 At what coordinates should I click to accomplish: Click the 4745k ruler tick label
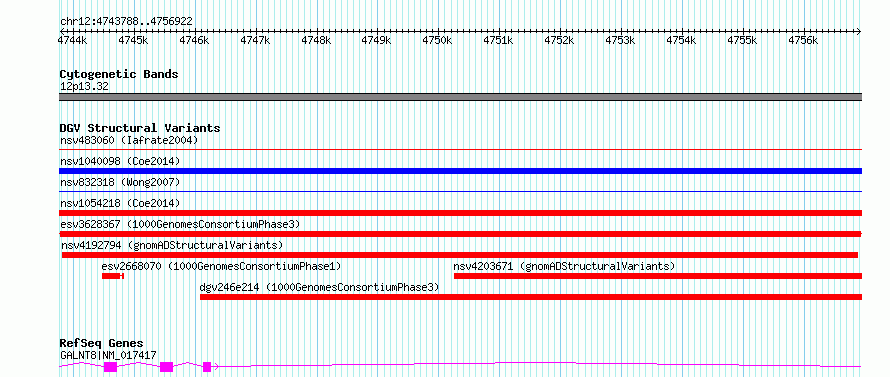coord(133,40)
